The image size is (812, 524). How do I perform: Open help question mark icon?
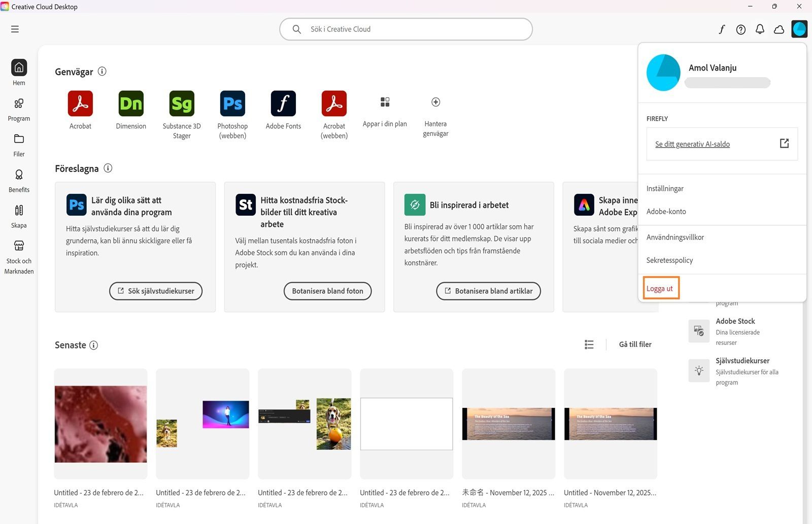pyautogui.click(x=741, y=29)
